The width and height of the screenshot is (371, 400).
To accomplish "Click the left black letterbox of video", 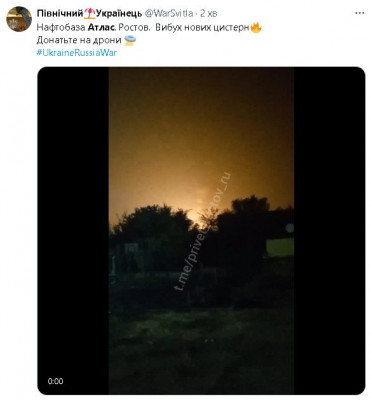I will click(x=73, y=231).
